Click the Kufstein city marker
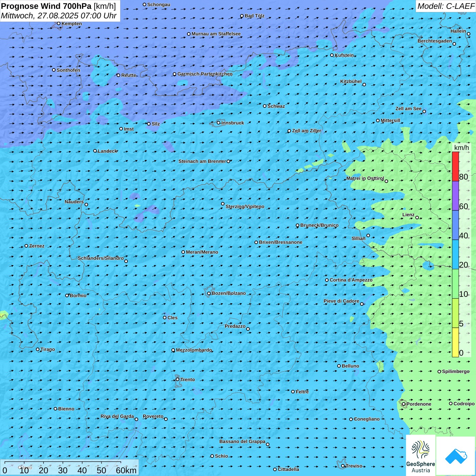This screenshot has height=476, width=476. coord(332,55)
